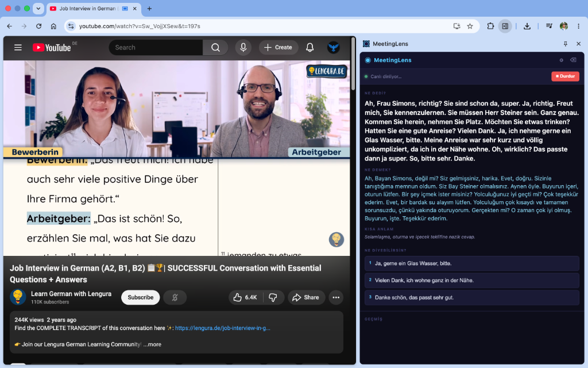
Task: Click the 'GEÇMİŞ' history heading
Action: 373,319
